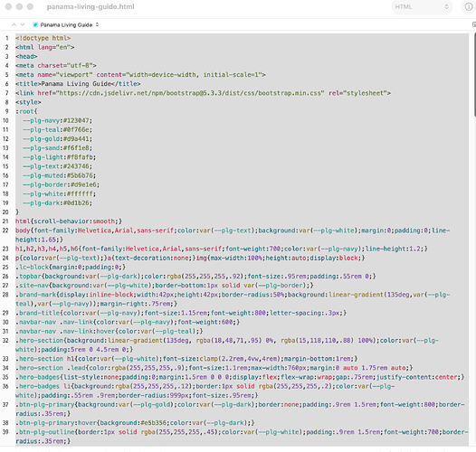The height and width of the screenshot is (452, 476).
Task: Click the '.btn-plg-primary:hover' rule line
Action: pyautogui.click(x=135, y=422)
